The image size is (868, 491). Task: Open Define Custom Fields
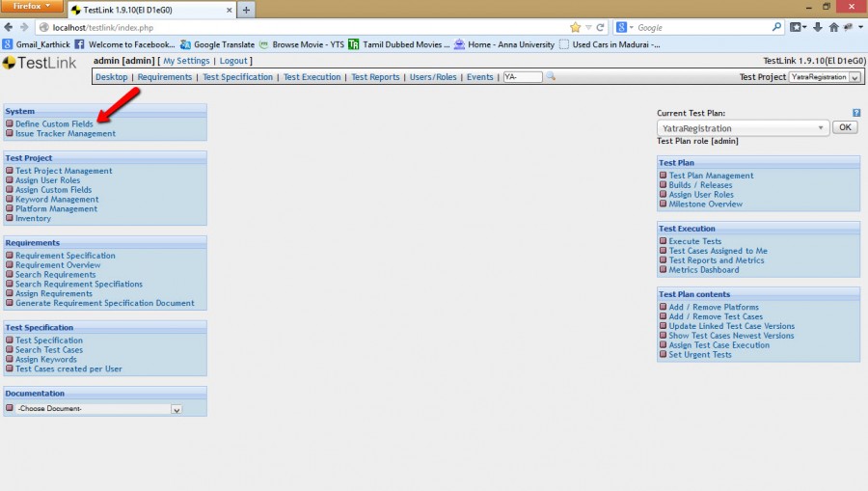click(x=54, y=124)
